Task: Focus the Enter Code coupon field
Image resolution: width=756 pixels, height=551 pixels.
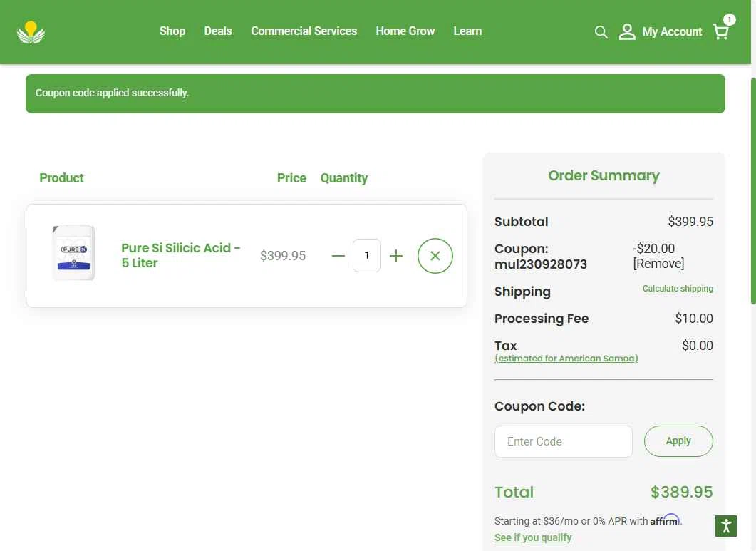Action: pyautogui.click(x=563, y=441)
